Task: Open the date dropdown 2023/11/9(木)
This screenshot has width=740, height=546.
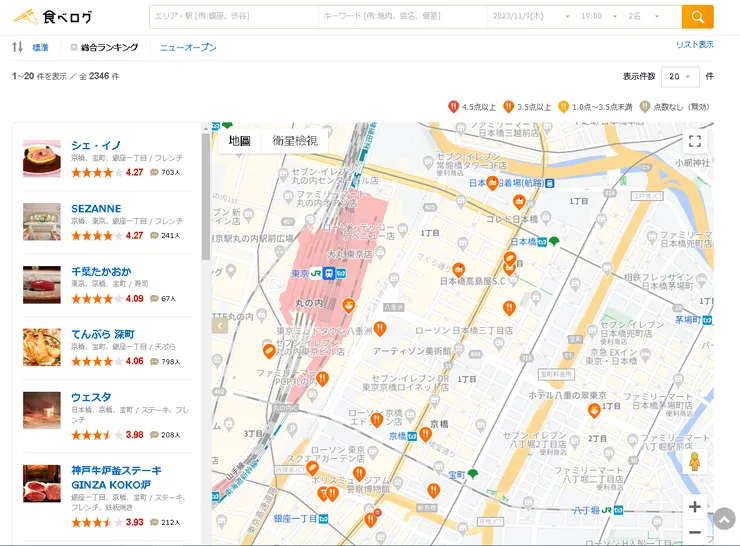Action: point(531,17)
